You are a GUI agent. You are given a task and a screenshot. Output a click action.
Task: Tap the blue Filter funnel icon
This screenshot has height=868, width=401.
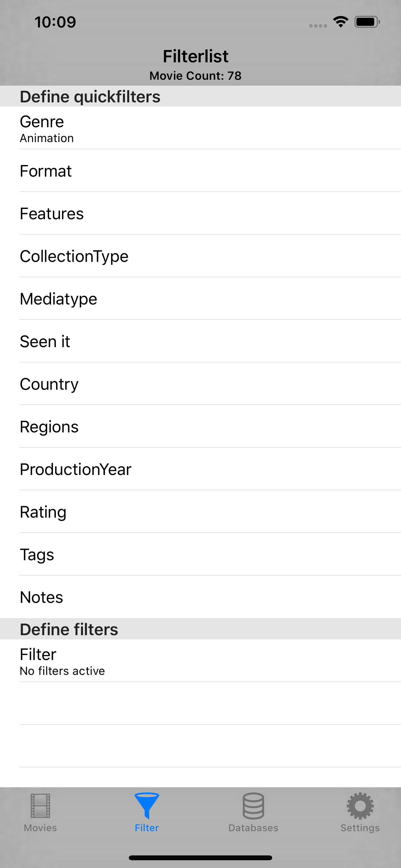pyautogui.click(x=147, y=806)
